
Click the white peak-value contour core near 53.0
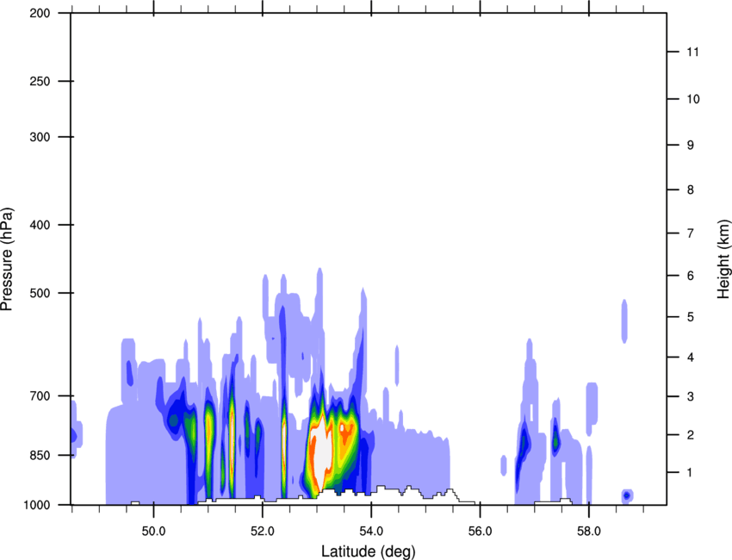[x=322, y=451]
